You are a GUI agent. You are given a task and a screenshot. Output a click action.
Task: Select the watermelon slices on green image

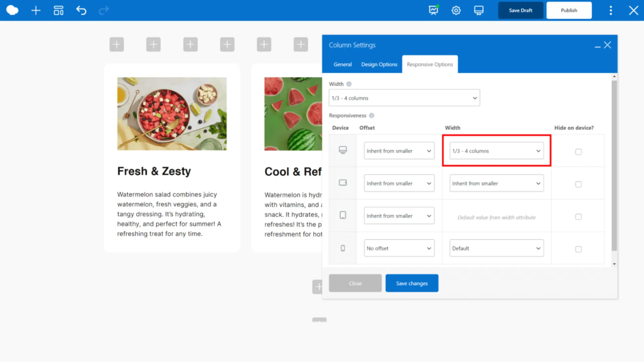point(293,114)
